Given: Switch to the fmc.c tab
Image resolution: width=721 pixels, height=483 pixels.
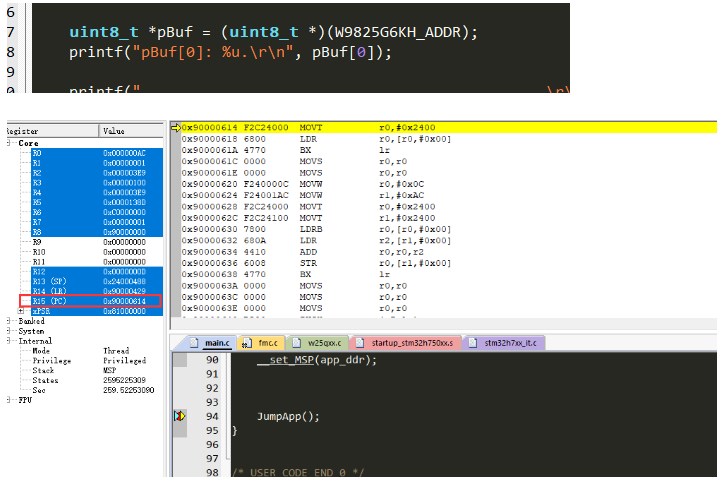Looking at the screenshot, I should (x=268, y=343).
